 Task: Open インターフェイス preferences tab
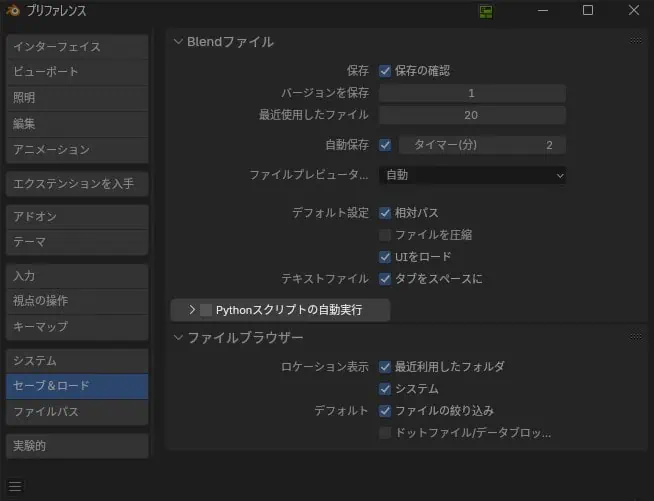[77, 47]
